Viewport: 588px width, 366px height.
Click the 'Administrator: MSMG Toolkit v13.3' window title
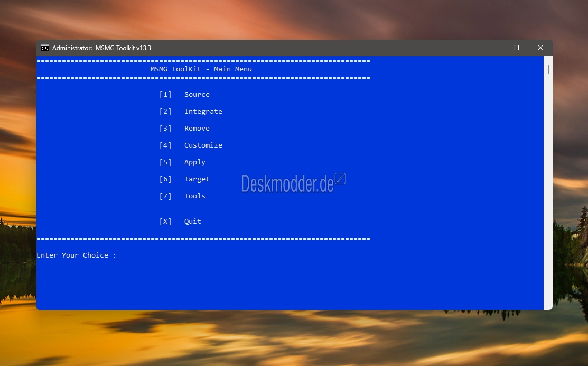pos(101,48)
